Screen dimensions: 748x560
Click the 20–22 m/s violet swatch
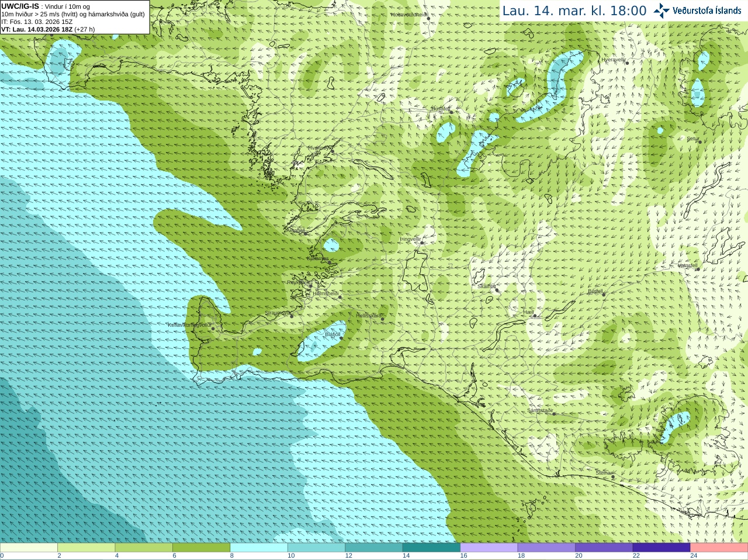[x=604, y=548]
